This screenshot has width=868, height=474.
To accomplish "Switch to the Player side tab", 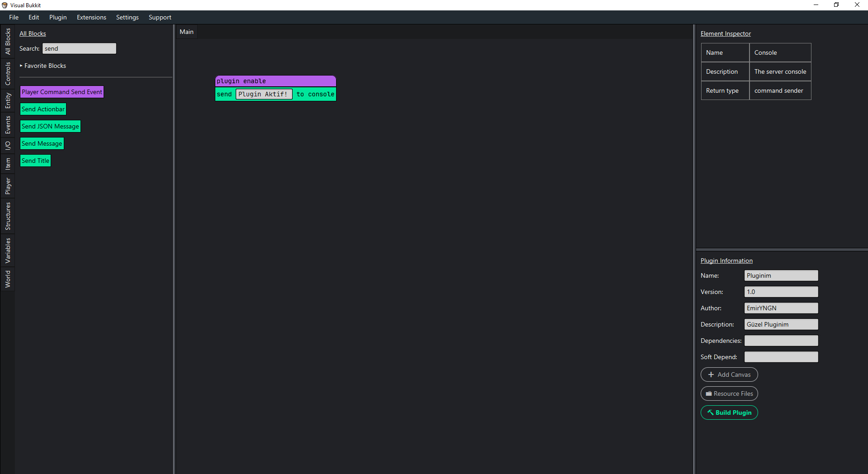I will (x=8, y=186).
